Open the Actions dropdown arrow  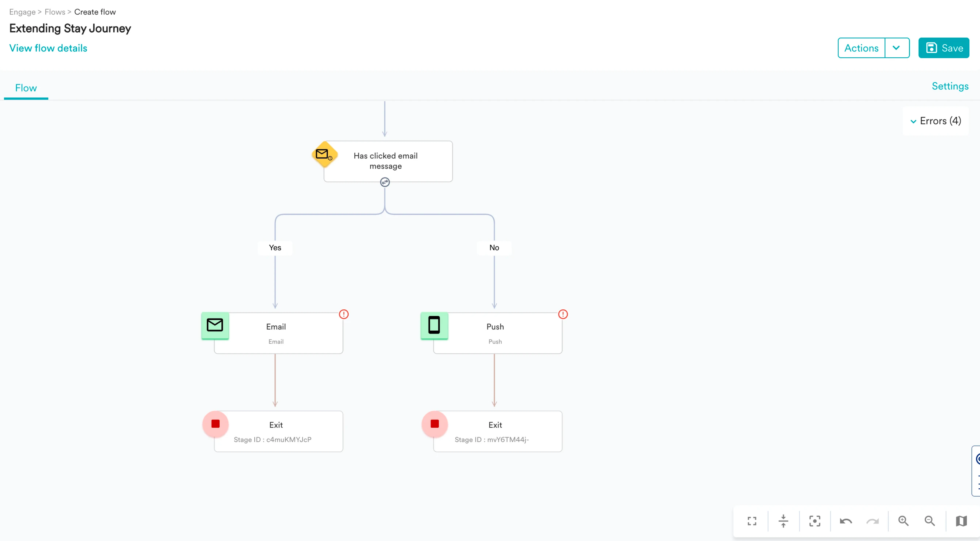click(x=896, y=48)
